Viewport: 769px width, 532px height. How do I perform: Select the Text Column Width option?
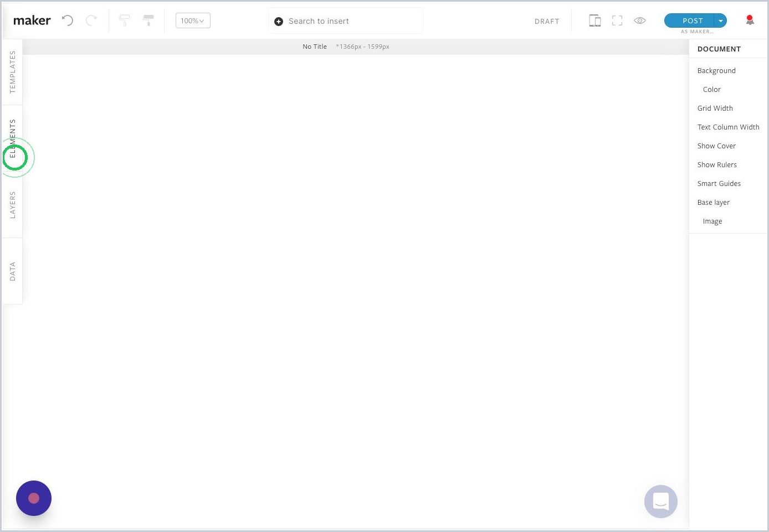(x=728, y=127)
